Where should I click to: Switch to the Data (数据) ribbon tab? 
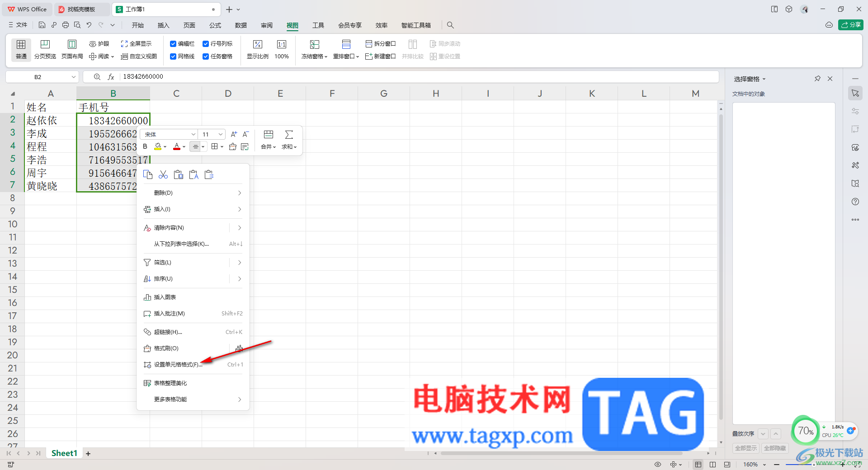pos(241,25)
